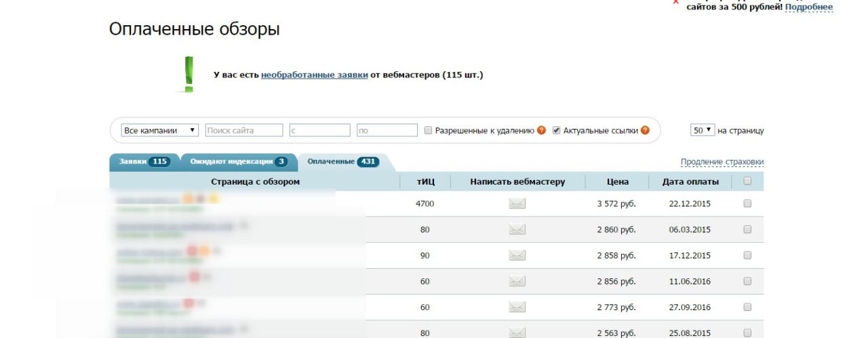Uncheck the Актуальные ссылки checkbox

coord(557,130)
